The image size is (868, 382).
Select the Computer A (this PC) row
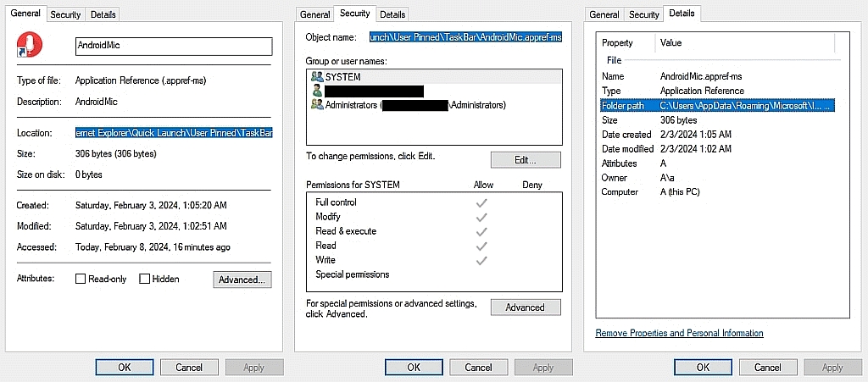point(717,191)
